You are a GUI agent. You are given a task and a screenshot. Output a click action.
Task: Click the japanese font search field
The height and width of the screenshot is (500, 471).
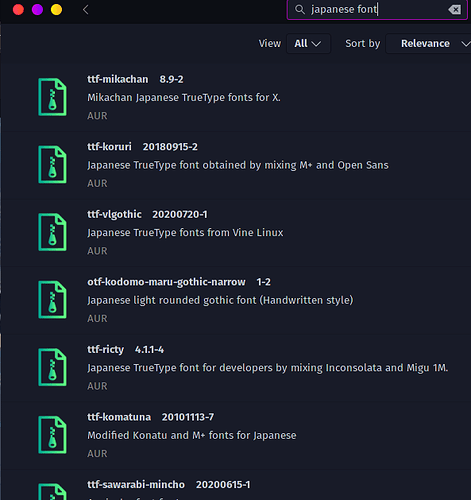(x=377, y=10)
